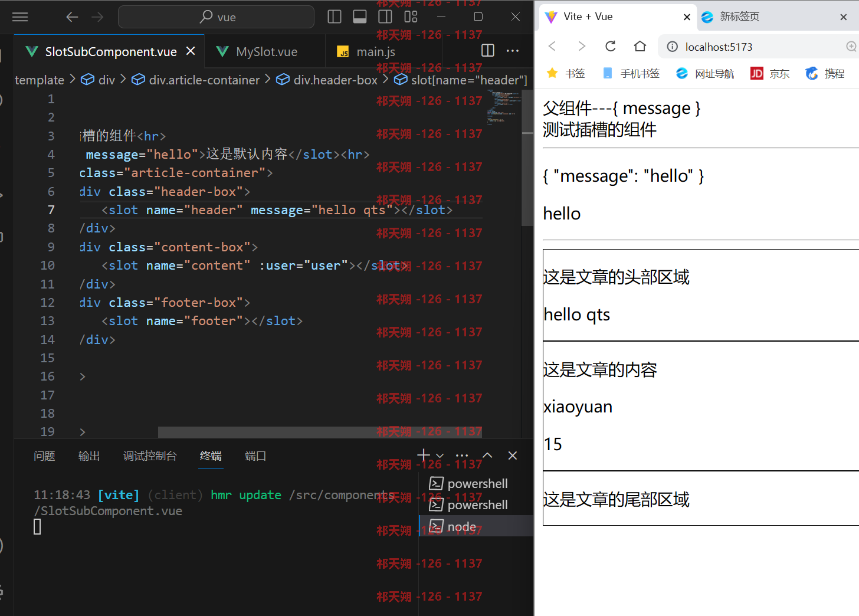The width and height of the screenshot is (859, 616).
Task: Click the 这是文章的头部区域 text in the page
Action: coord(616,277)
